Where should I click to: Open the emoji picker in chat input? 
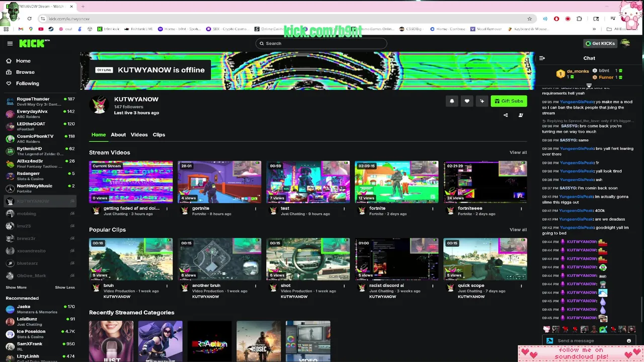coord(628,341)
